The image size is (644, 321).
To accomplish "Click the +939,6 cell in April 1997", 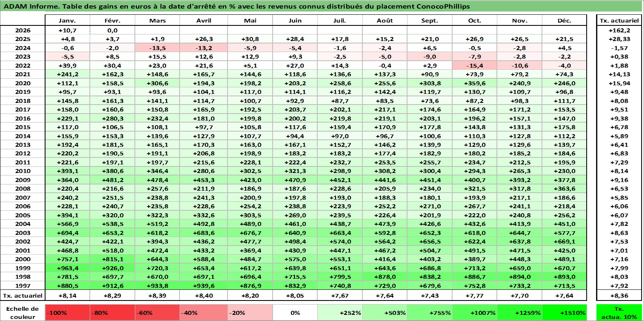I will 204,286.
